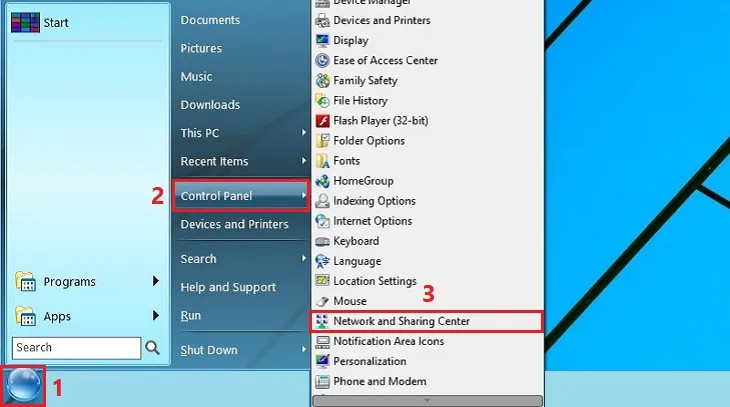This screenshot has width=730, height=407.
Task: Open Personalization text entry
Action: tap(370, 361)
